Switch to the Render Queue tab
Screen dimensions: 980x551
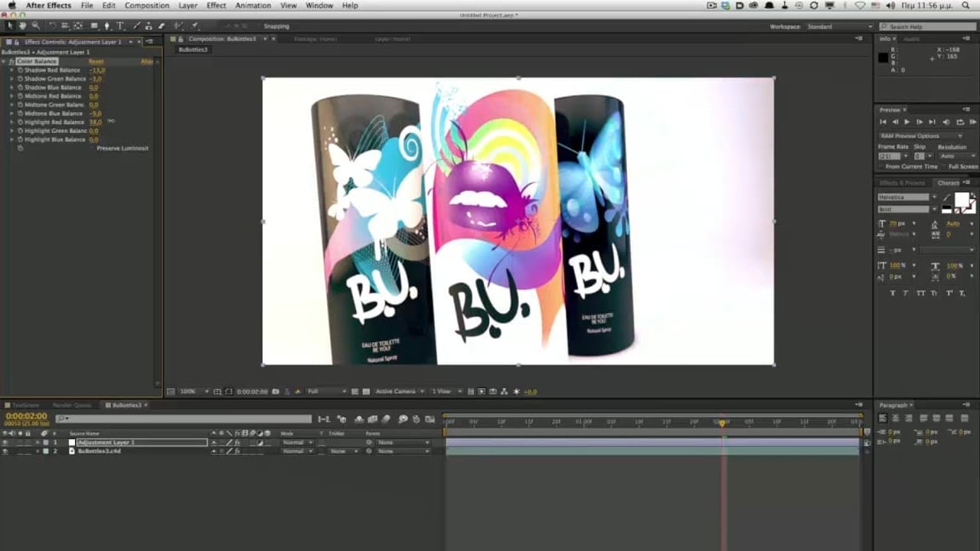[x=72, y=405]
